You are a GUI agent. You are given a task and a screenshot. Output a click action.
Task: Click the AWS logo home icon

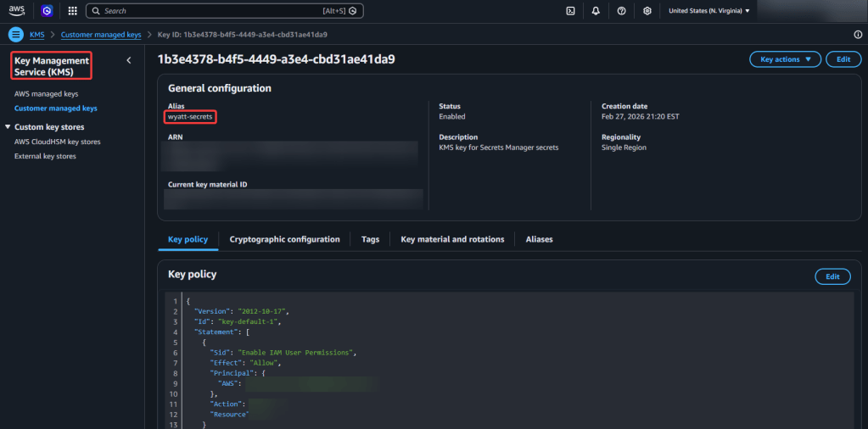point(17,11)
